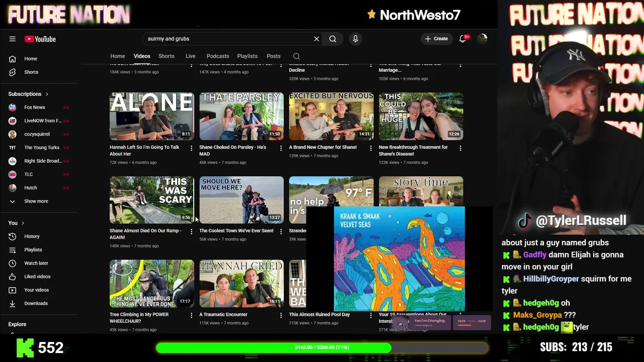
Task: Play the EXCITED BUT NERVOUS thumbnail
Action: [x=331, y=116]
